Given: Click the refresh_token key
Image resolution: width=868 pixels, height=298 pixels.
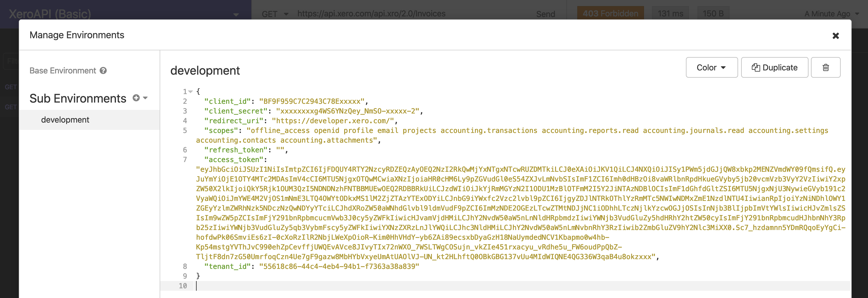Looking at the screenshot, I should point(236,150).
